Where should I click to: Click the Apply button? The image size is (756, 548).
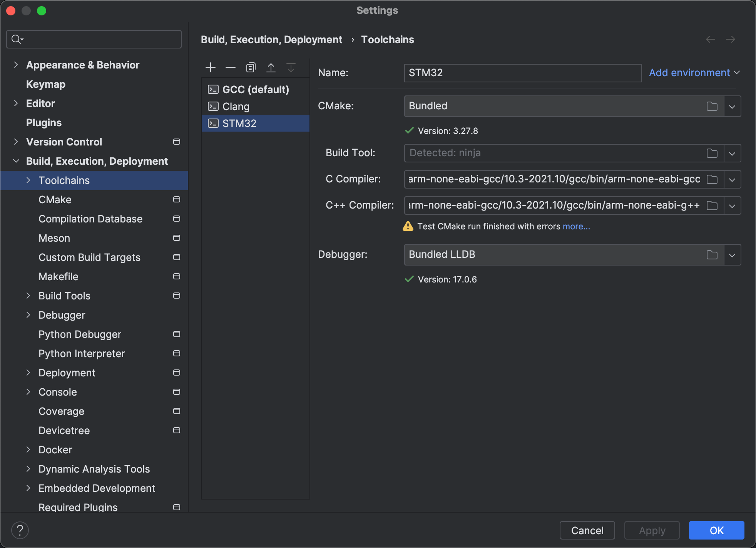(652, 530)
